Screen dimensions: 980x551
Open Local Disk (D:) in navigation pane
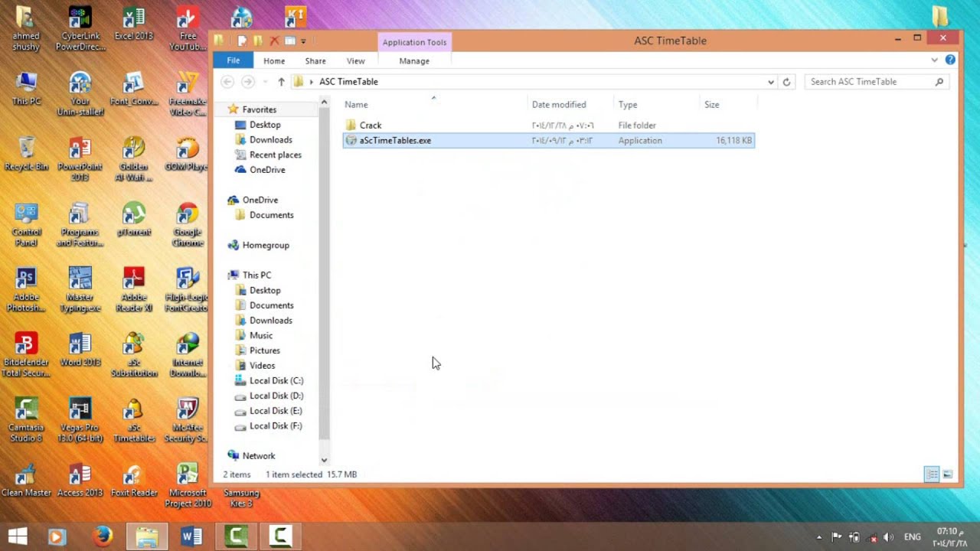(x=276, y=396)
